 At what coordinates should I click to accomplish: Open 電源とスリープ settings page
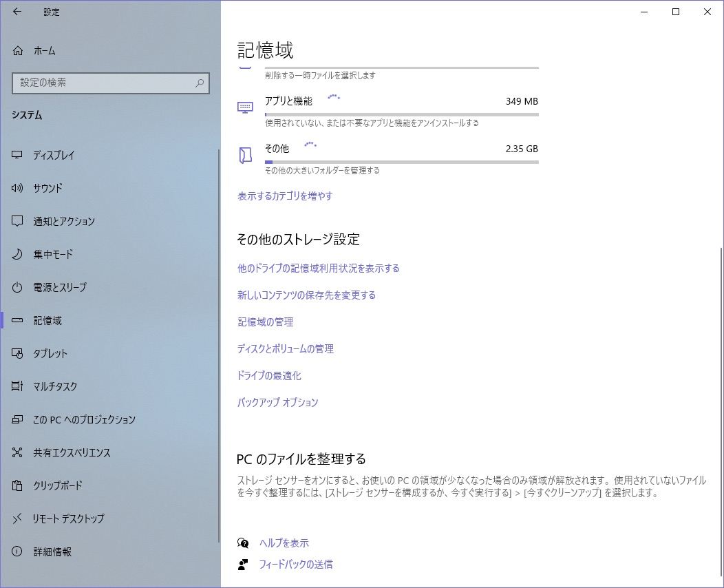point(109,287)
